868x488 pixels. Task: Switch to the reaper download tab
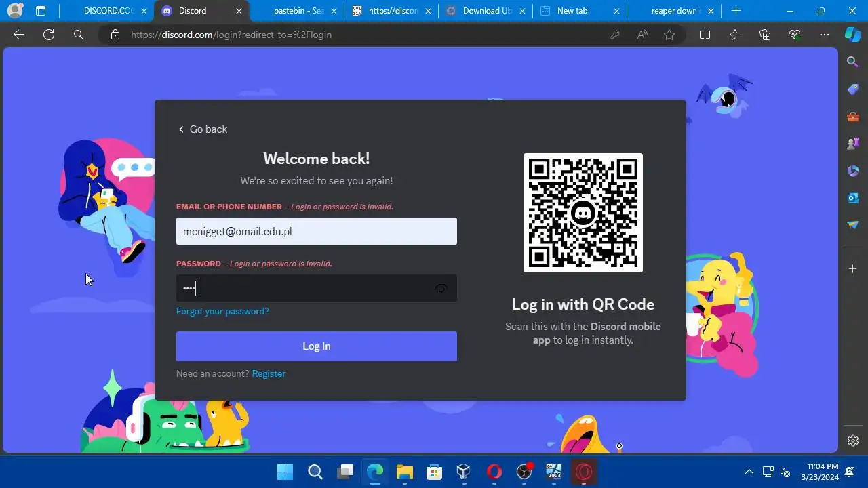(674, 11)
